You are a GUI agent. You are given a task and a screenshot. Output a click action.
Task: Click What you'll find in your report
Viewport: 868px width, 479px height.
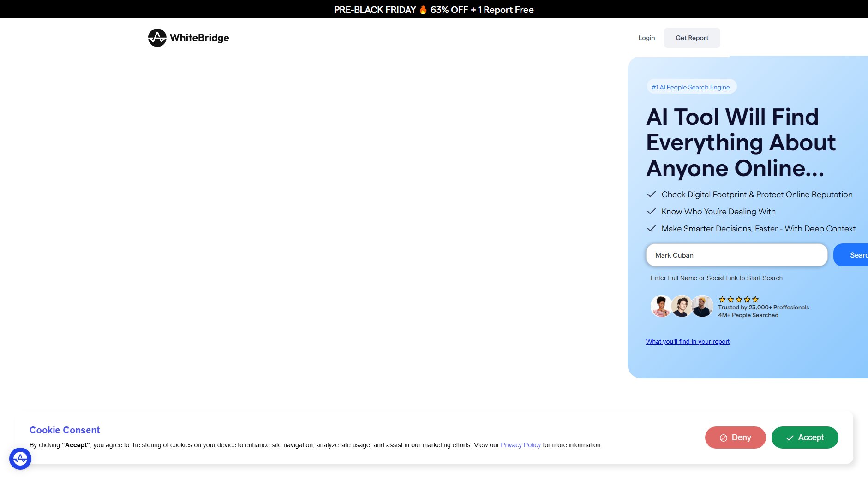click(687, 342)
